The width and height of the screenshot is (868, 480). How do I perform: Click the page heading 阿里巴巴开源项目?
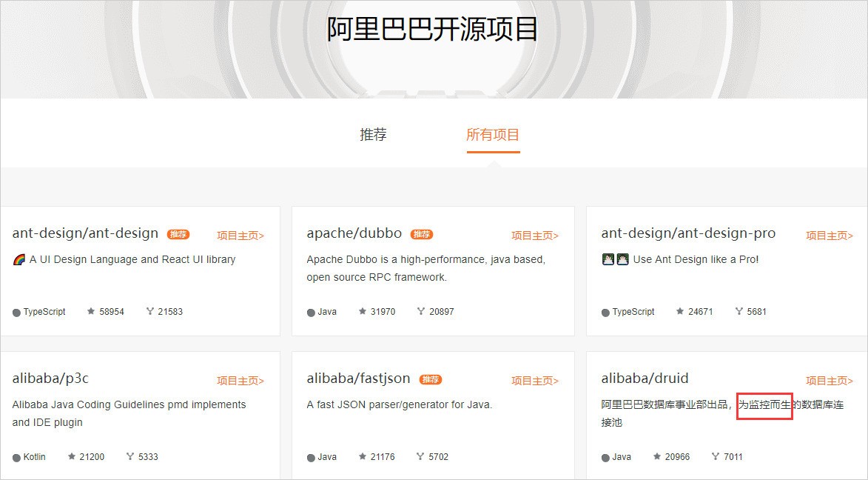[432, 29]
